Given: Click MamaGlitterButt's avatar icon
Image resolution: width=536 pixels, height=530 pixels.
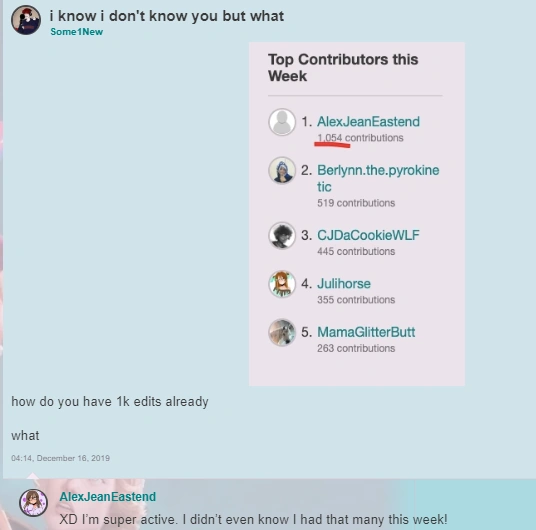Looking at the screenshot, I should click(x=282, y=332).
